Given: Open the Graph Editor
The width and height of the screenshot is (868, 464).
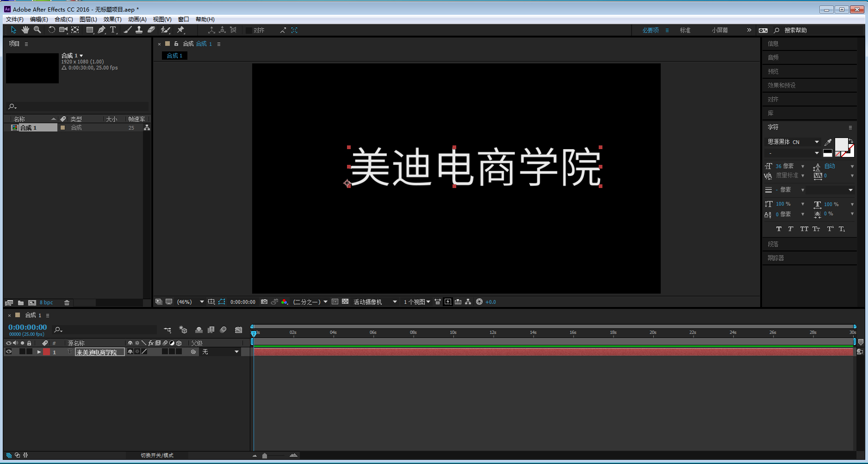Looking at the screenshot, I should coord(239,329).
